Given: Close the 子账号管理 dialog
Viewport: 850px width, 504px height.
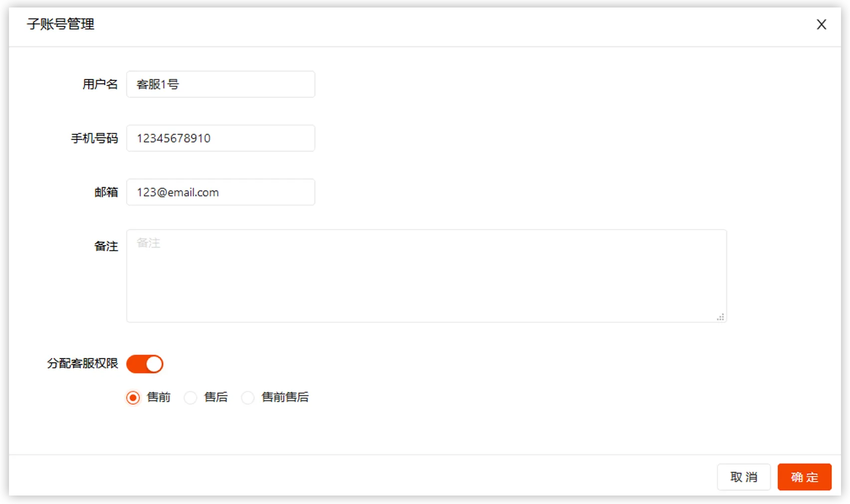Looking at the screenshot, I should [x=821, y=24].
